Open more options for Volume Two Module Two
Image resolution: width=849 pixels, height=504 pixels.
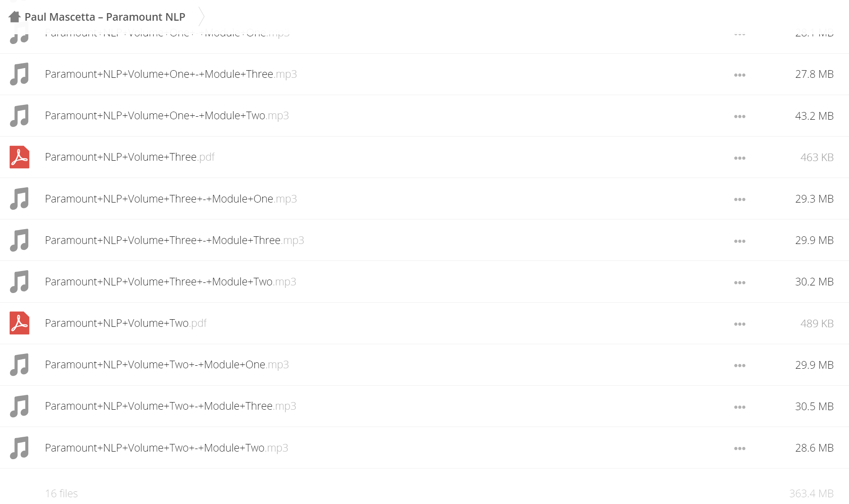tap(739, 448)
